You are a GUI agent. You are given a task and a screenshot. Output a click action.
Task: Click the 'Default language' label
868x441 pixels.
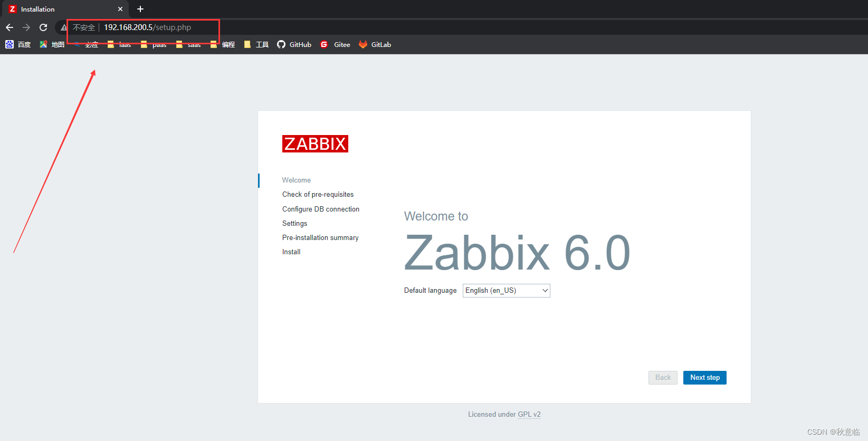point(431,291)
